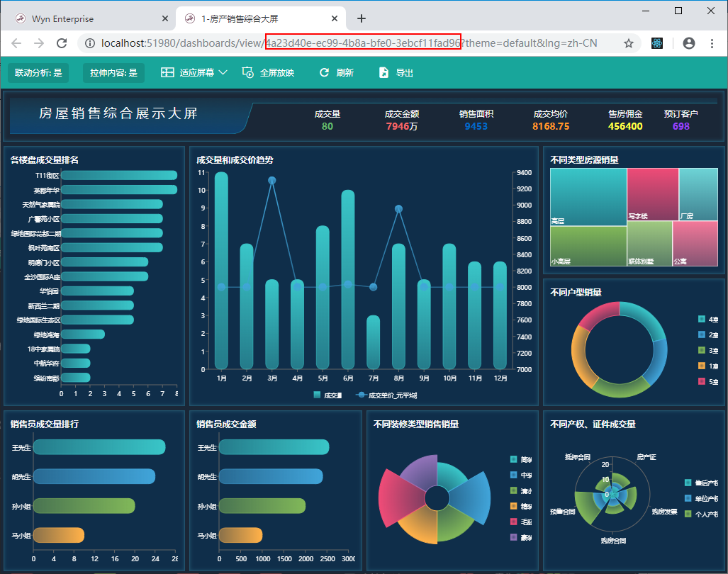Click the 适应屏幕 layout grid icon
This screenshot has width=728, height=574.
pos(167,72)
